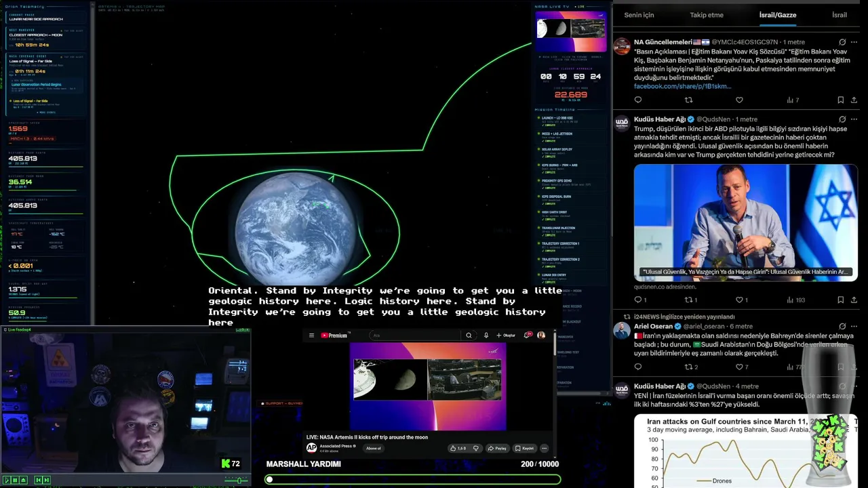Open the Iran attacks chart image

pyautogui.click(x=746, y=451)
